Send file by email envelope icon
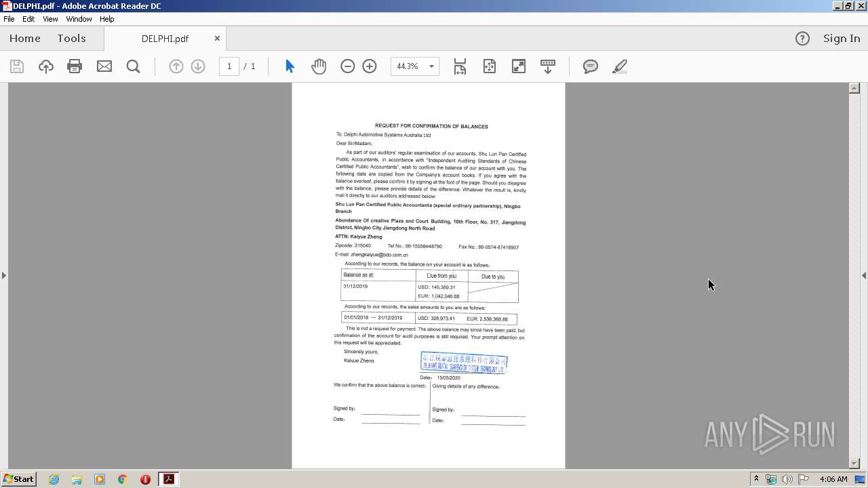 click(104, 66)
